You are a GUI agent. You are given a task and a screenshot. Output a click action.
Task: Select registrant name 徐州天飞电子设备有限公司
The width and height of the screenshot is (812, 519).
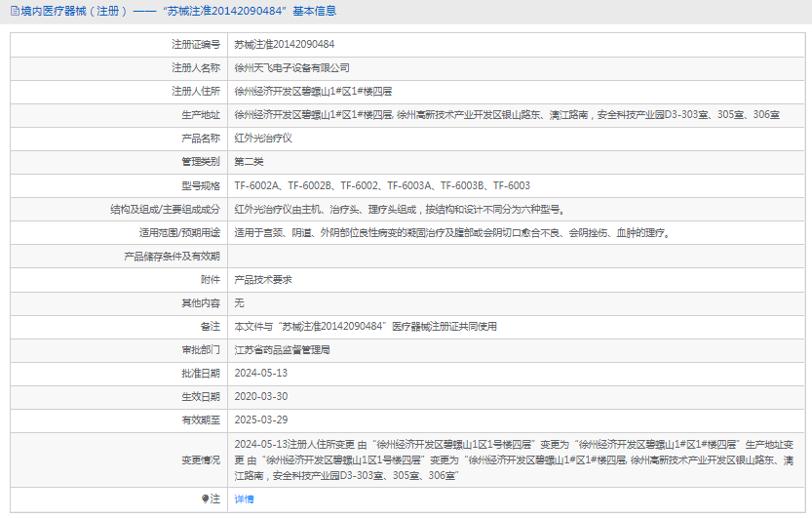click(x=292, y=68)
